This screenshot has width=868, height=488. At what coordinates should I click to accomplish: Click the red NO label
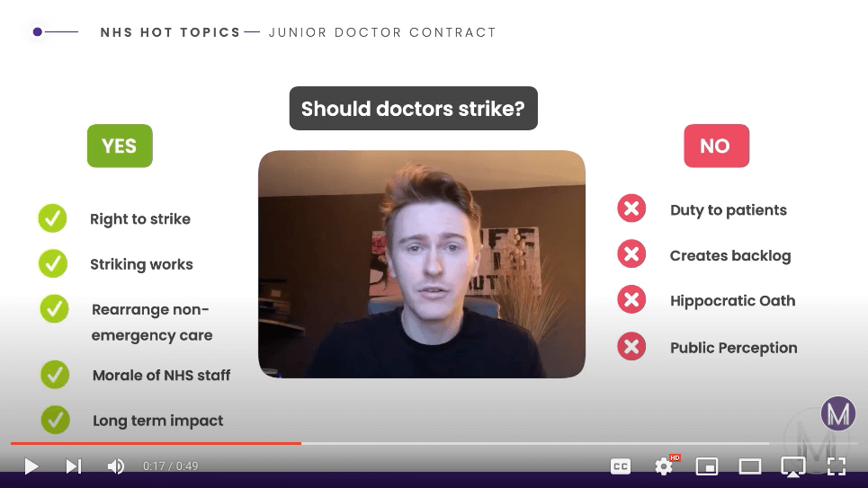click(x=716, y=146)
